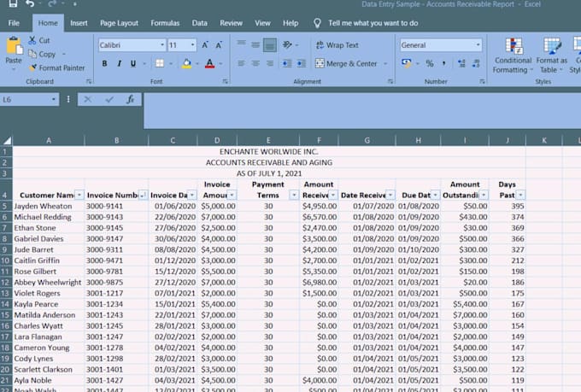The image size is (581, 392).
Task: Switch to the Data tab
Action: (x=199, y=23)
